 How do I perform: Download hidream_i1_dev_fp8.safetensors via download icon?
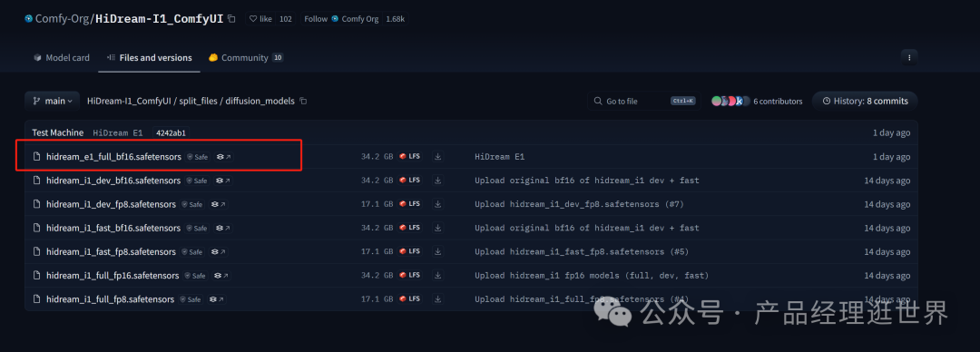pyautogui.click(x=438, y=204)
